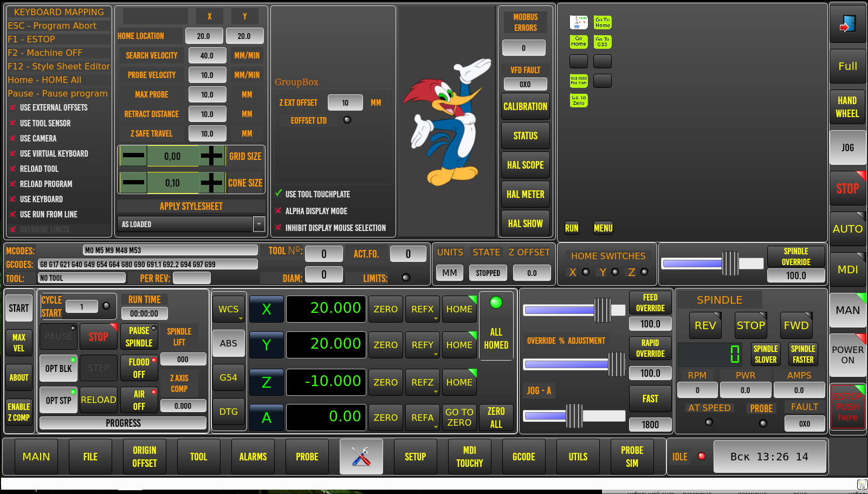Click GO TO ZERO button for A axis
The image size is (868, 494).
[x=459, y=418]
